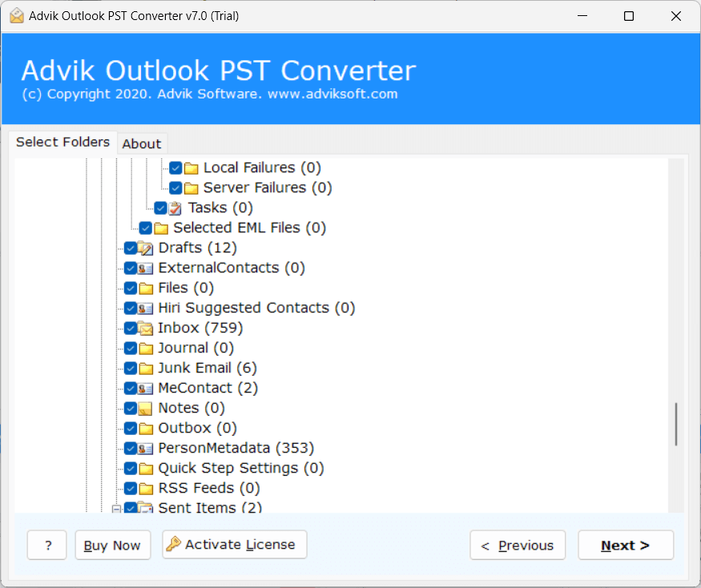The height and width of the screenshot is (588, 701).
Task: Uncheck the Inbox checkbox
Action: [131, 328]
